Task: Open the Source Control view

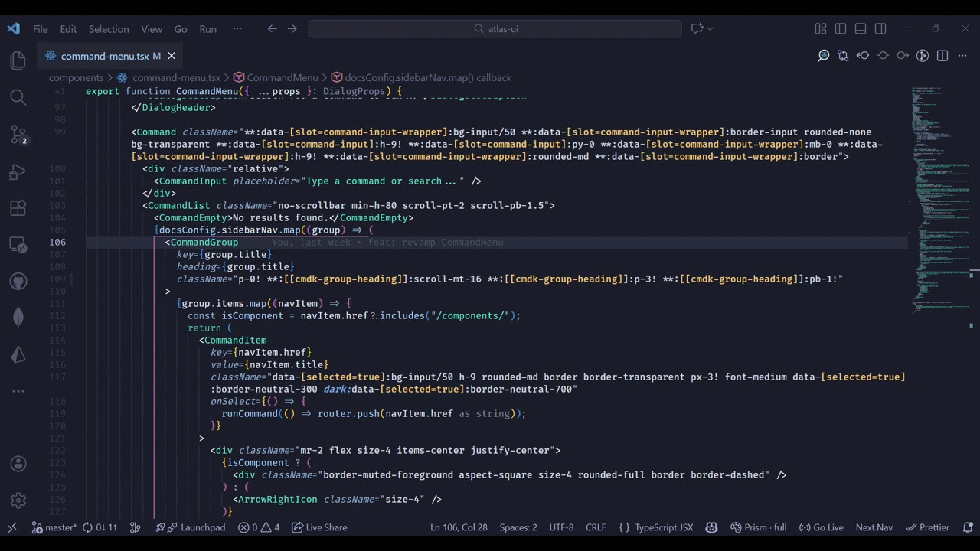Action: [18, 134]
